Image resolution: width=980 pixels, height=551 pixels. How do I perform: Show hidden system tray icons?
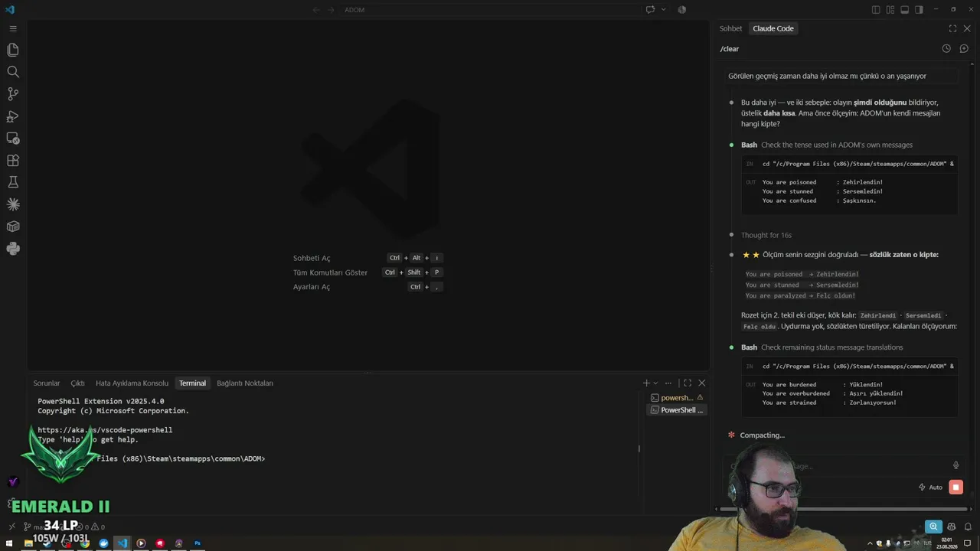click(869, 543)
